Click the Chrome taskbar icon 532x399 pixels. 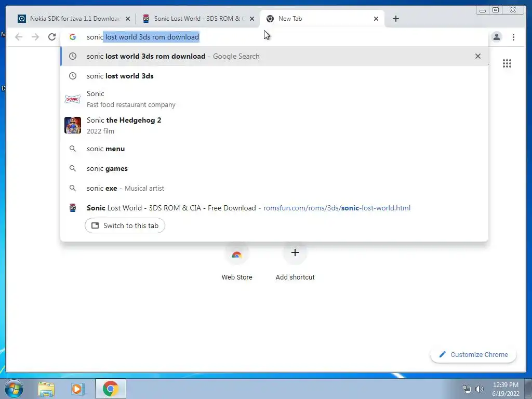[x=111, y=389]
